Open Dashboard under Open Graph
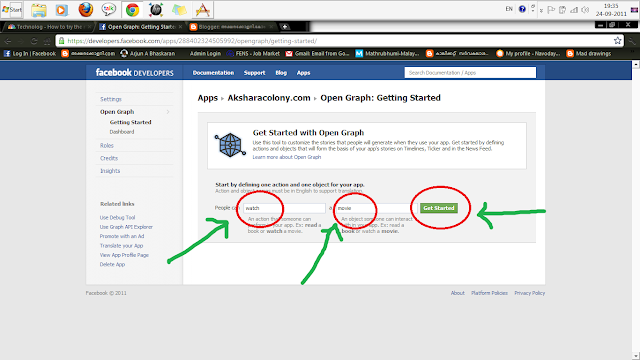The width and height of the screenshot is (640, 360). [x=122, y=132]
